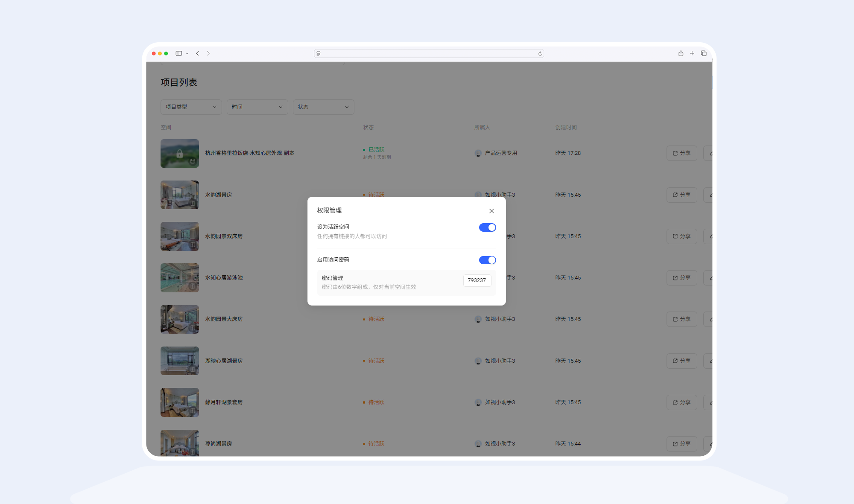Click the browser address bar
854x504 pixels.
429,54
